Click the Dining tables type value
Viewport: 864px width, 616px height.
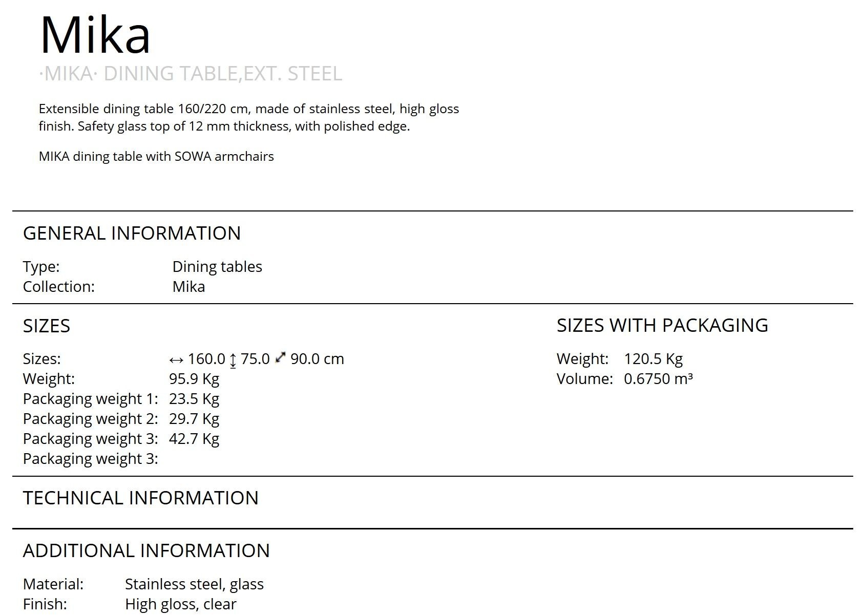217,267
